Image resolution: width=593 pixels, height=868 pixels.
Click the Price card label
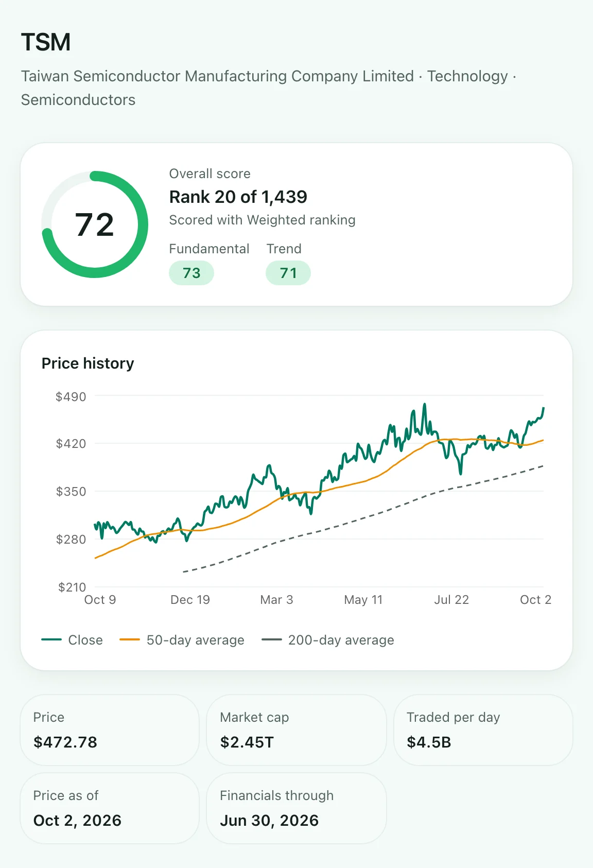click(x=49, y=718)
